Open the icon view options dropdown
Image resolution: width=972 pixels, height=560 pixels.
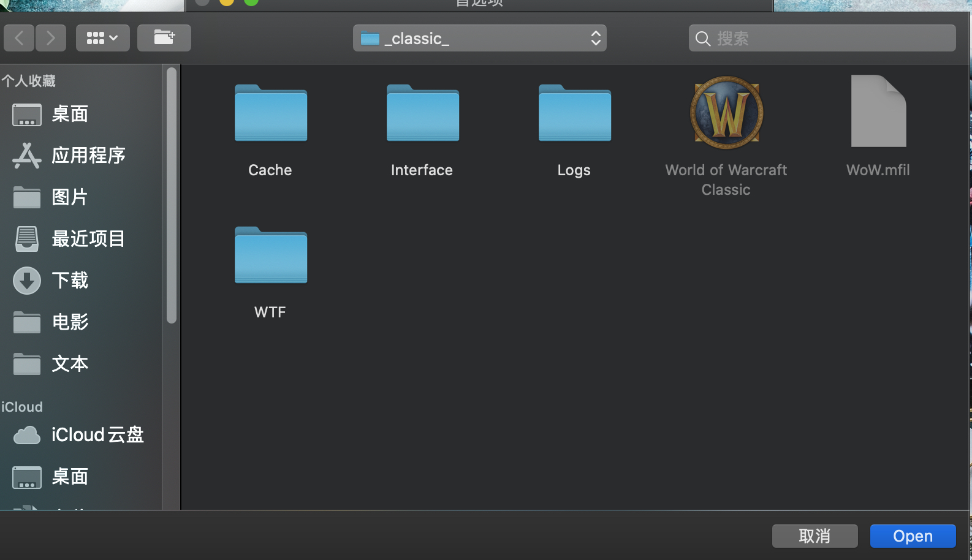coord(103,38)
